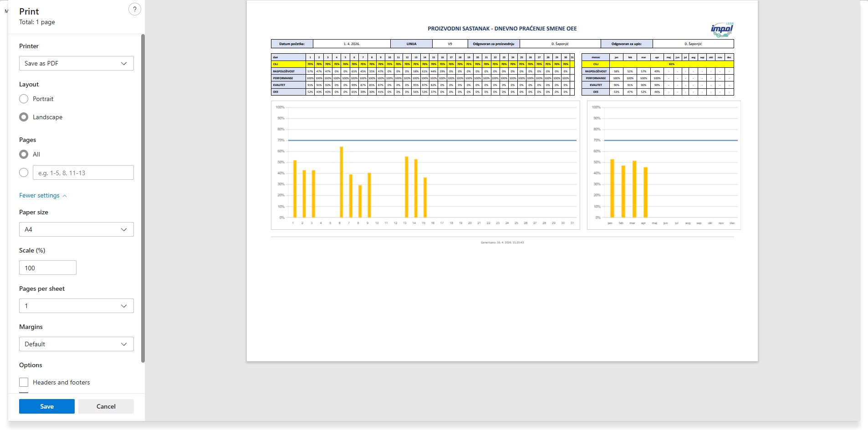
Task: Click the Scale percent input field
Action: pos(48,268)
